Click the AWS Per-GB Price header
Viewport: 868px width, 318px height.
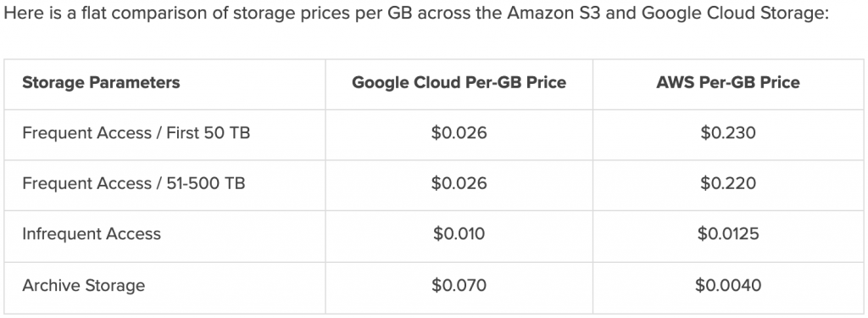pos(728,82)
